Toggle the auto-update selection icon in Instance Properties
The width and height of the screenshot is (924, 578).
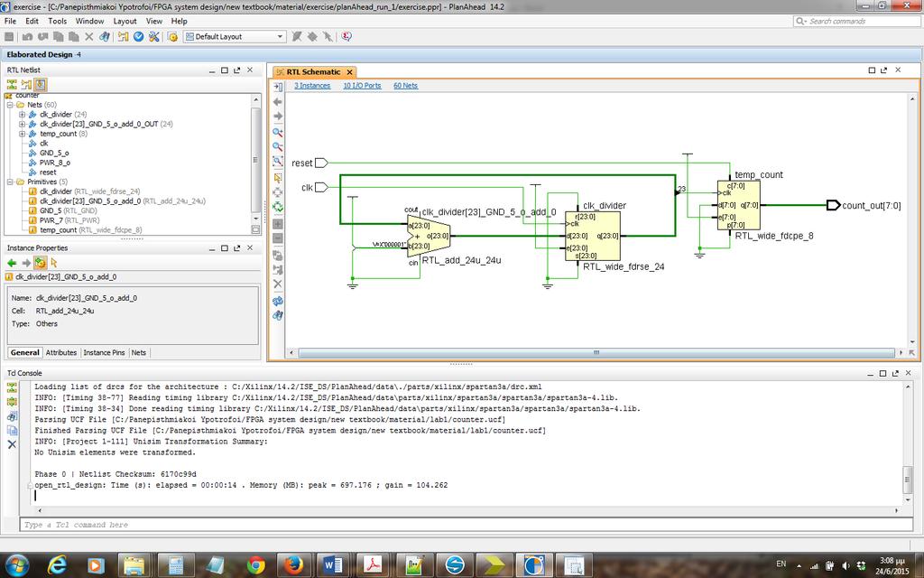[x=40, y=263]
